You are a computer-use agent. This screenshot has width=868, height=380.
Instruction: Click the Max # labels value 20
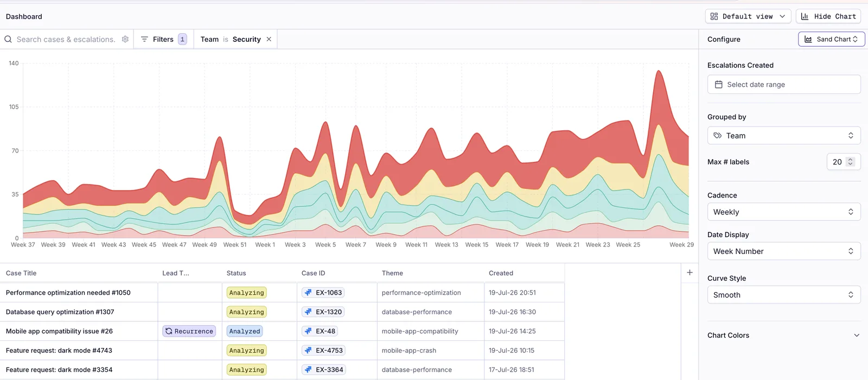pyautogui.click(x=837, y=162)
